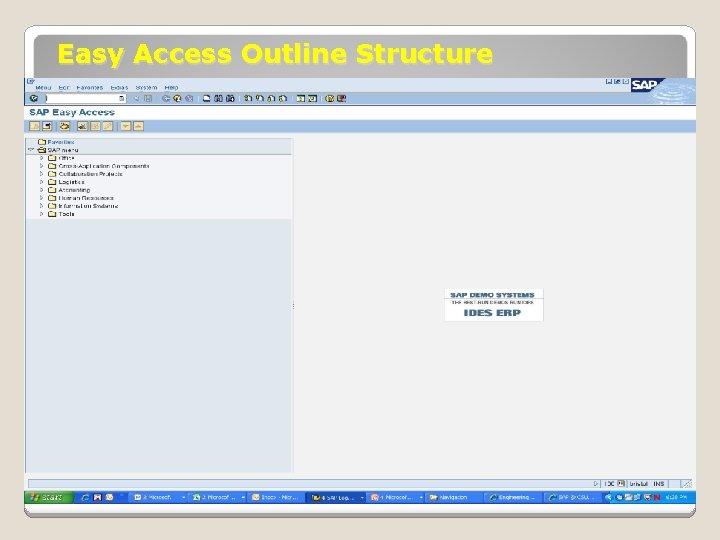The image size is (720, 540).
Task: Select the Logistics tree label
Action: [x=71, y=182]
